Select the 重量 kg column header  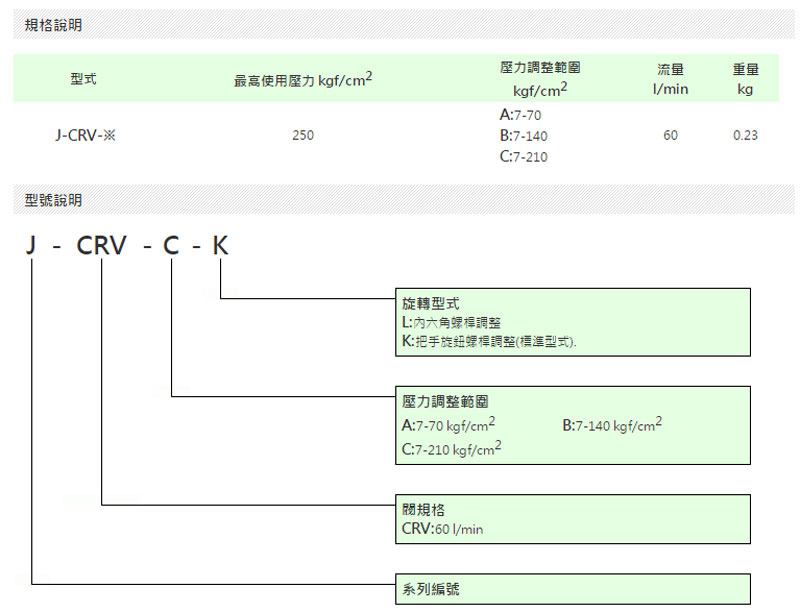click(x=745, y=79)
